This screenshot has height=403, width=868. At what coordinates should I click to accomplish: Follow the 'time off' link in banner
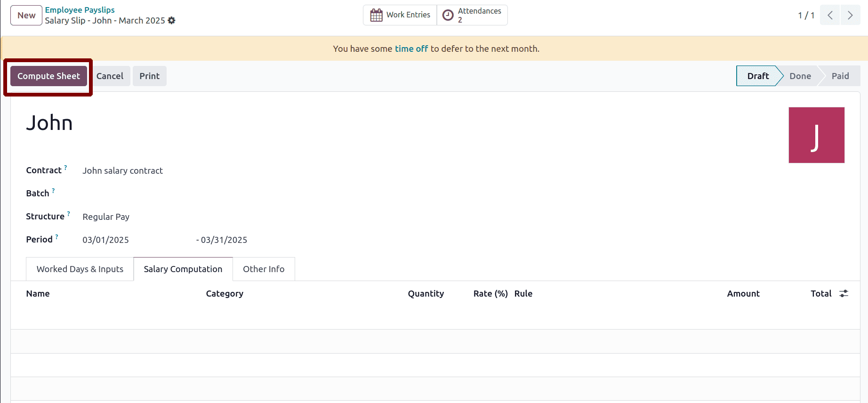click(x=411, y=48)
